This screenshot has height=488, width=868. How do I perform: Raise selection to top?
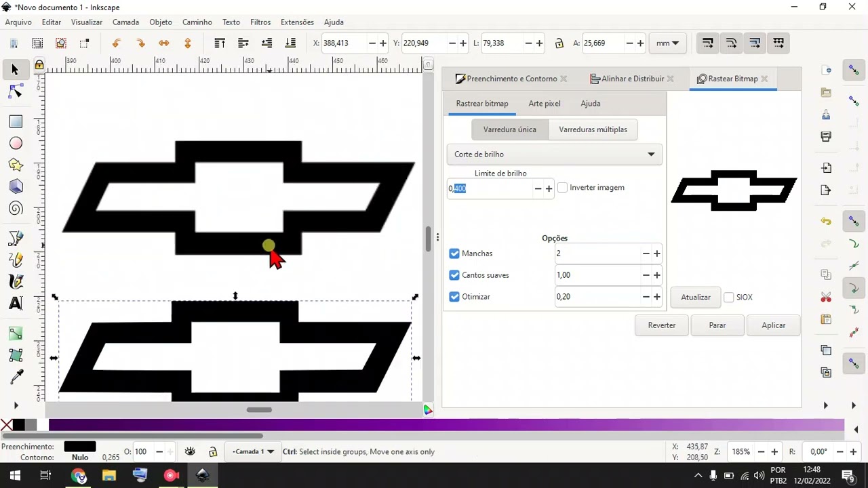point(220,43)
